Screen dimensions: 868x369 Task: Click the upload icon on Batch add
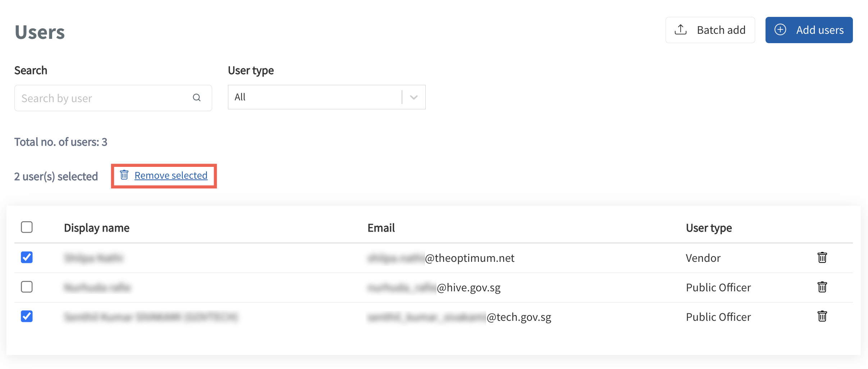click(680, 30)
